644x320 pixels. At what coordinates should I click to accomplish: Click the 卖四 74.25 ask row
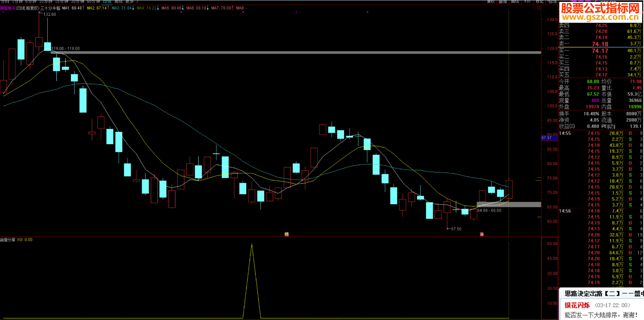pyautogui.click(x=600, y=25)
